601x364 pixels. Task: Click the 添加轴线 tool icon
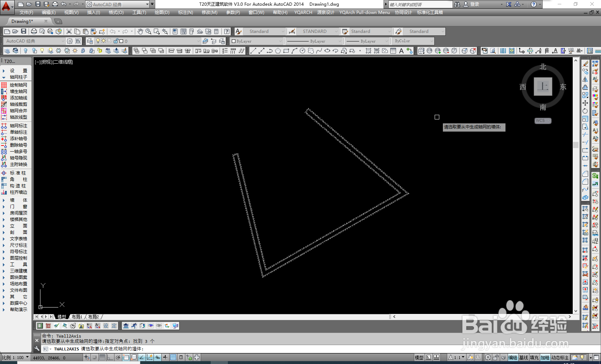pos(4,98)
